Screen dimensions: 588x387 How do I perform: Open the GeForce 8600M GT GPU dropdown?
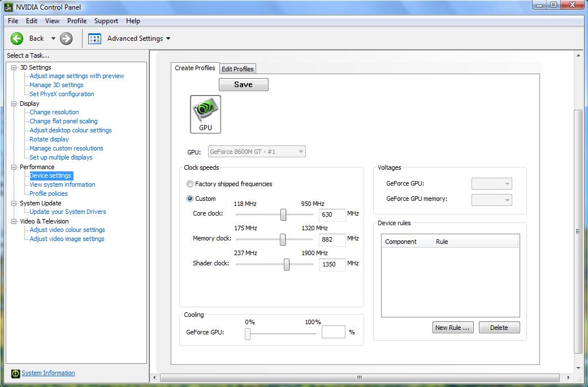pyautogui.click(x=257, y=152)
